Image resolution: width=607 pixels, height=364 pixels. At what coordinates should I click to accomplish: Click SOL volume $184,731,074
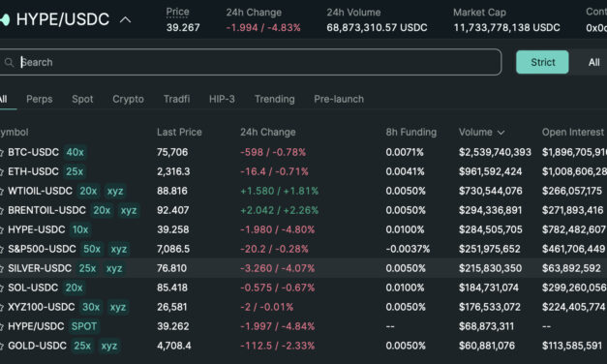(489, 288)
